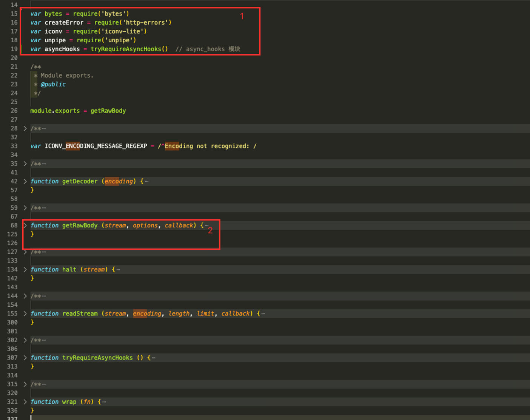Click the folded ellipsis after halt's opening brace
This screenshot has height=420, width=530.
pyautogui.click(x=119, y=270)
